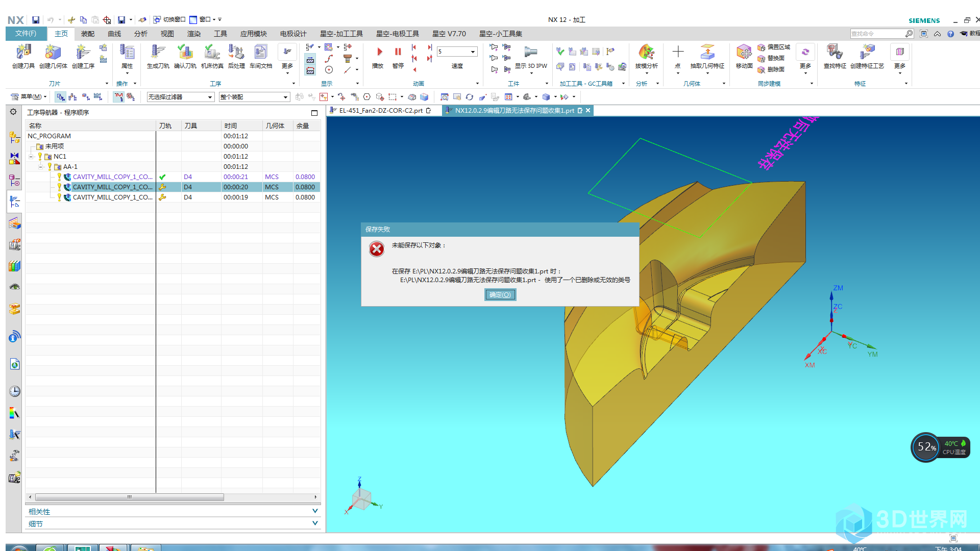Click the 暂停 pause animation button
The image size is (980, 551).
click(x=398, y=57)
